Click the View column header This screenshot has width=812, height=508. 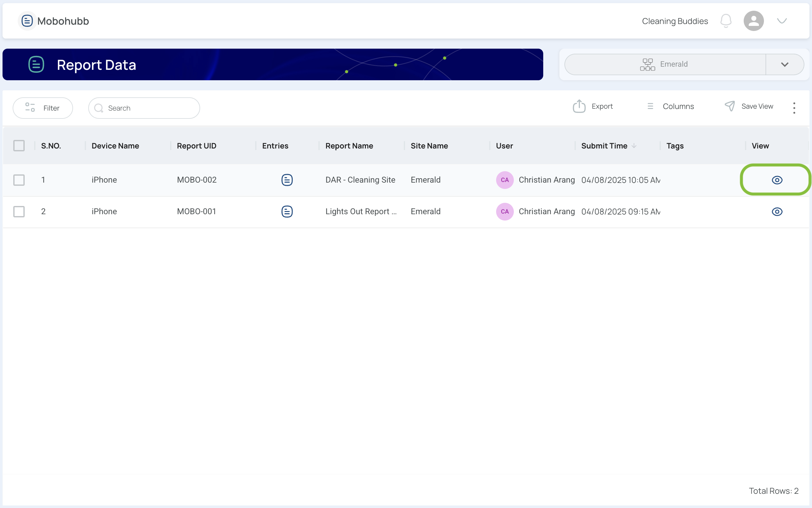tap(760, 146)
